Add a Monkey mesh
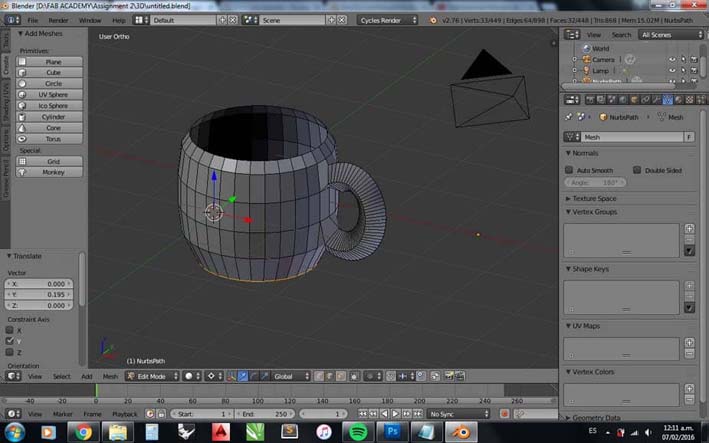Viewport: 709px width, 443px height. (x=49, y=172)
